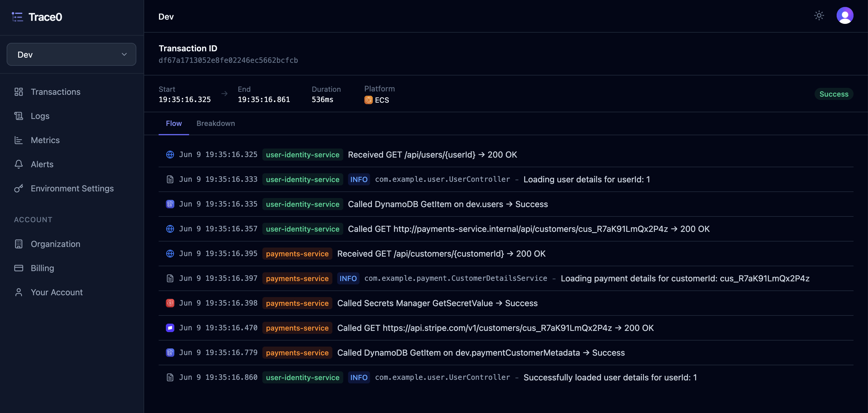Select the payments-service.internal GET call text

tap(529, 229)
